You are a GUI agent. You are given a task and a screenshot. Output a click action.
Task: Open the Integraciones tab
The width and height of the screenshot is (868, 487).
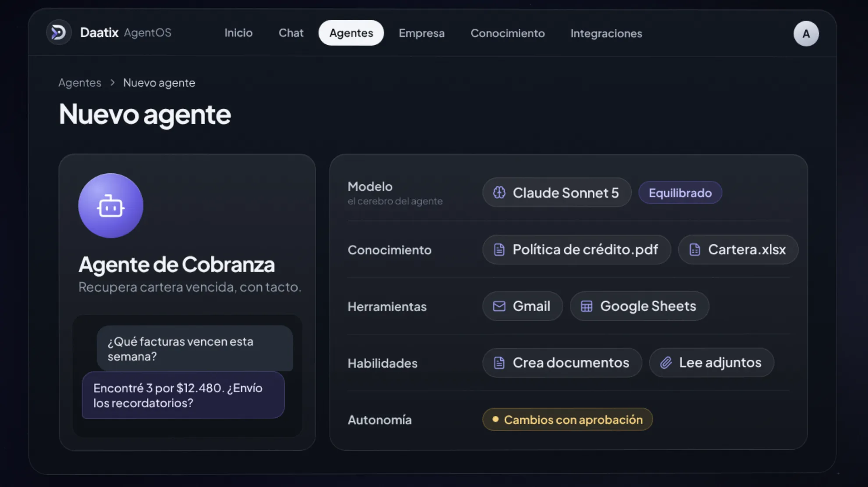pyautogui.click(x=606, y=33)
